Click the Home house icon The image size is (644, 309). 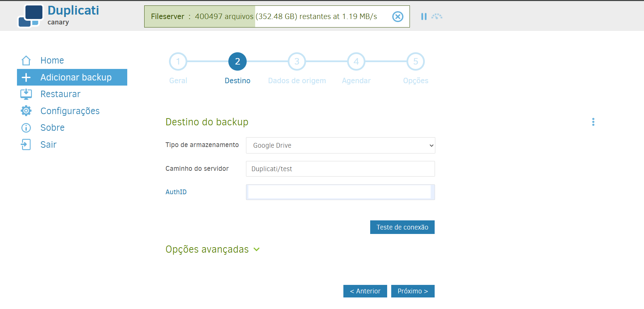26,60
